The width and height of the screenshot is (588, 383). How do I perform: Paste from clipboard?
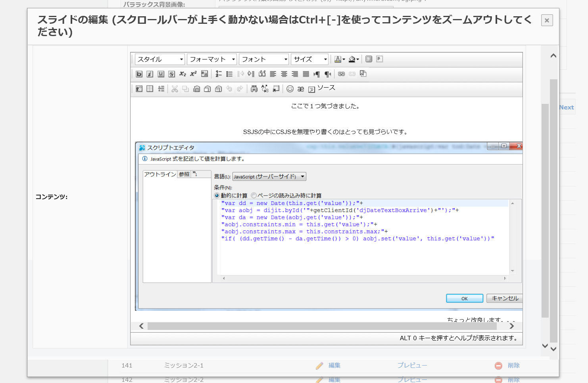pyautogui.click(x=196, y=89)
